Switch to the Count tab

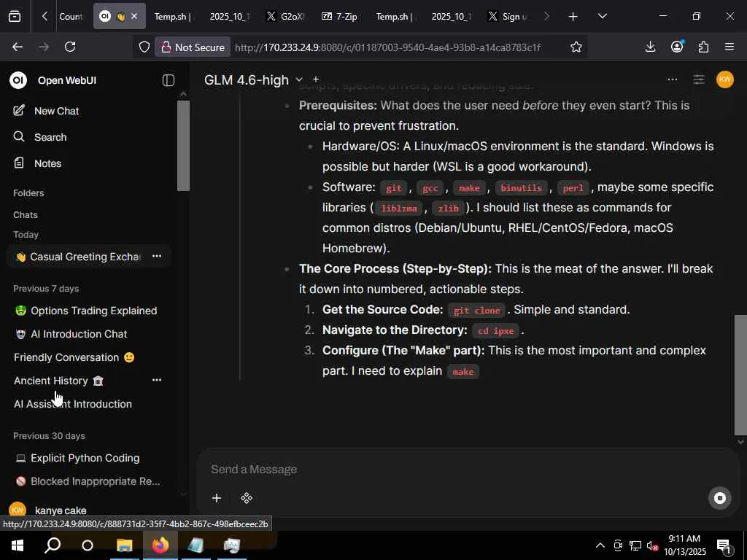(x=70, y=16)
